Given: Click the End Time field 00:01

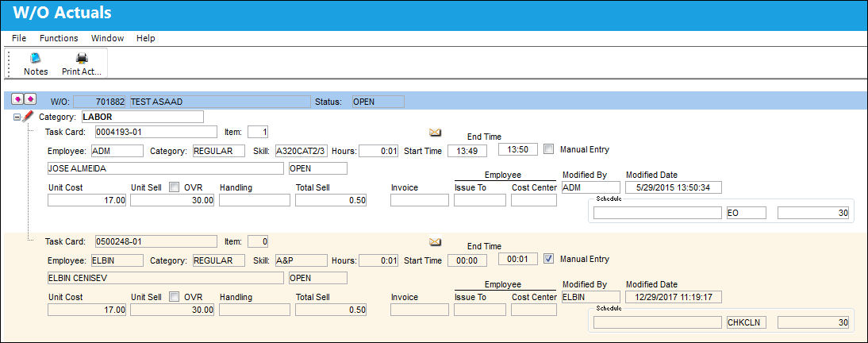Looking at the screenshot, I should tap(517, 259).
